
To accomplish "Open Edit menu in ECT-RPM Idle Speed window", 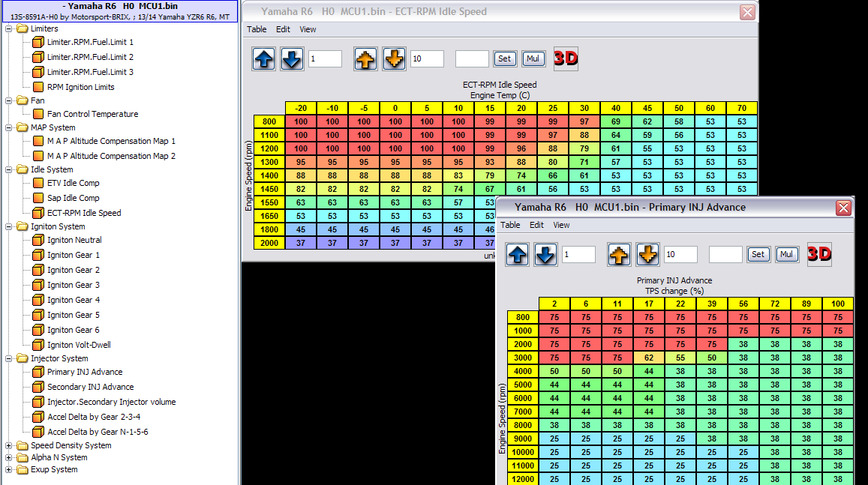I will 283,29.
